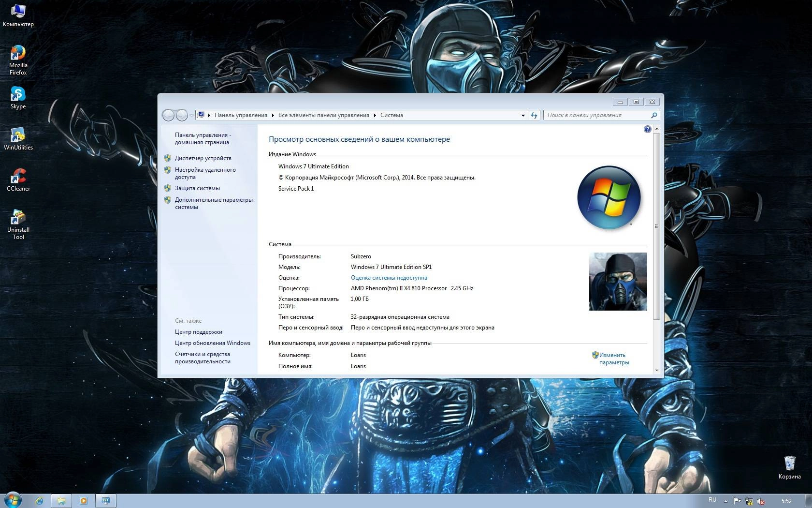Open recent pages dropdown arrow

[x=191, y=115]
